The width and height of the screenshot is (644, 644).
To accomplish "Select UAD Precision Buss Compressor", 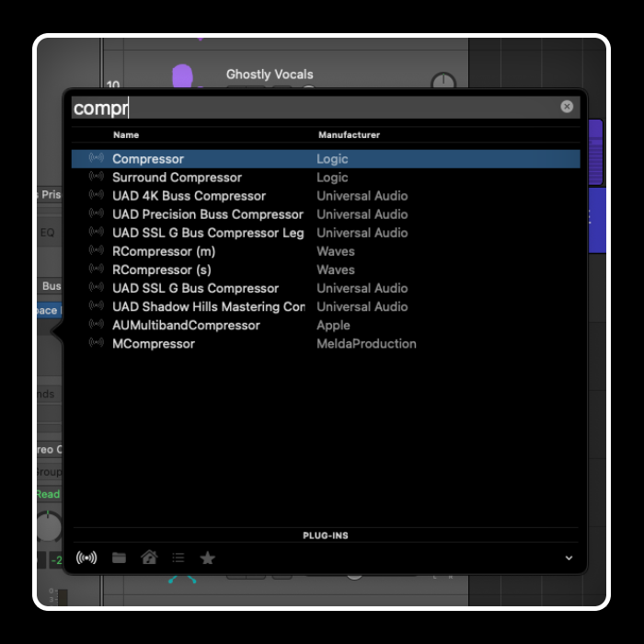I will [326, 214].
